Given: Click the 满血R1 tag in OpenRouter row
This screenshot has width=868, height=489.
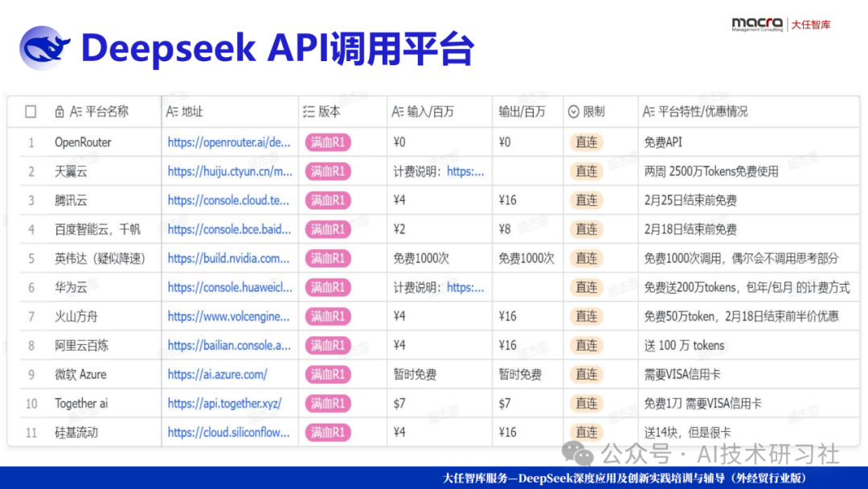Looking at the screenshot, I should tap(328, 142).
